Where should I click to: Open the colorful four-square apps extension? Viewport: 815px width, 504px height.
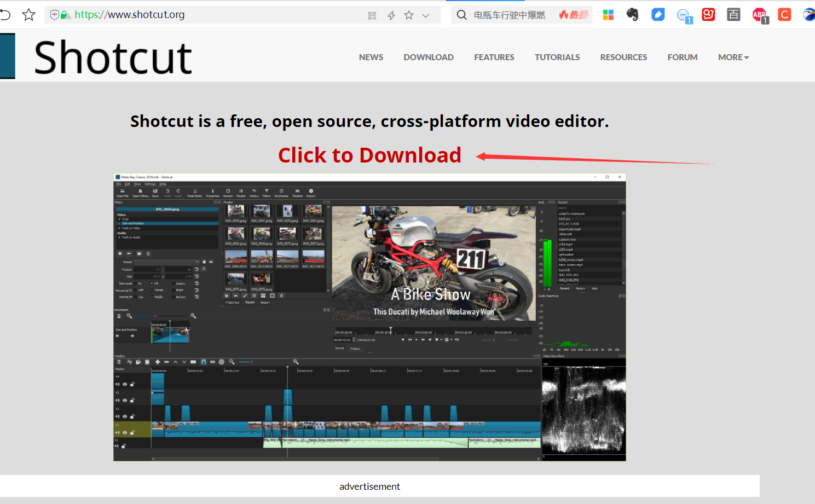click(x=608, y=15)
